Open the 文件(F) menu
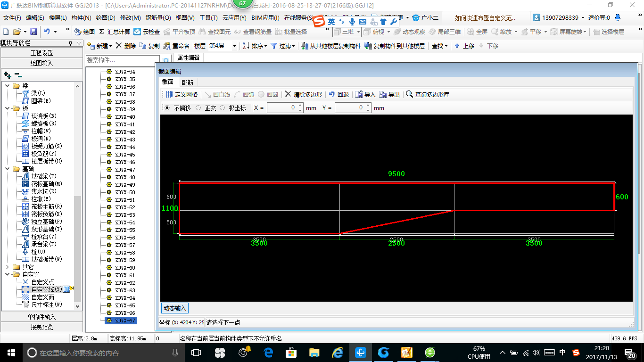This screenshot has width=644, height=362. point(12,18)
